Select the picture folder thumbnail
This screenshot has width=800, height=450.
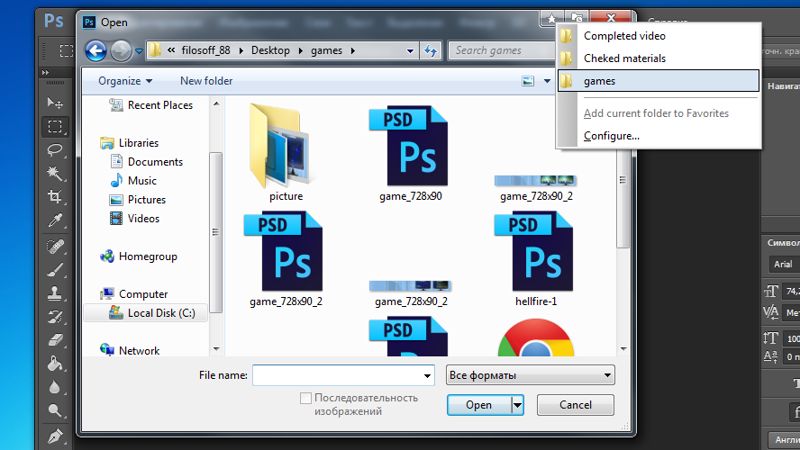coord(281,146)
